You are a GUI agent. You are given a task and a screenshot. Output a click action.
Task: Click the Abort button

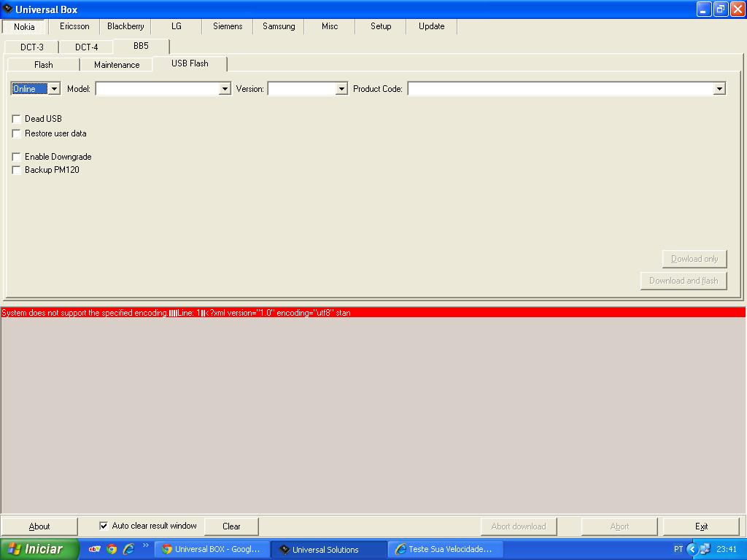(x=619, y=526)
